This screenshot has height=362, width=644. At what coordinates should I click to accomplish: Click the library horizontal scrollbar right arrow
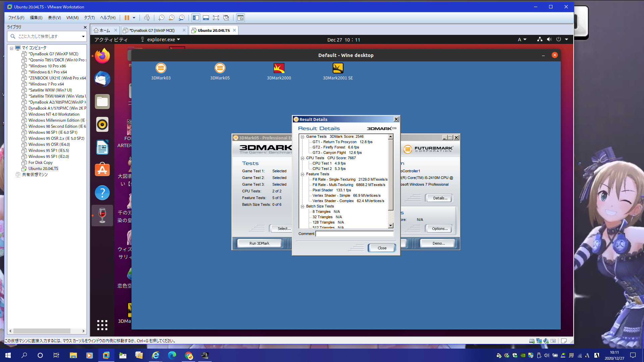click(83, 331)
